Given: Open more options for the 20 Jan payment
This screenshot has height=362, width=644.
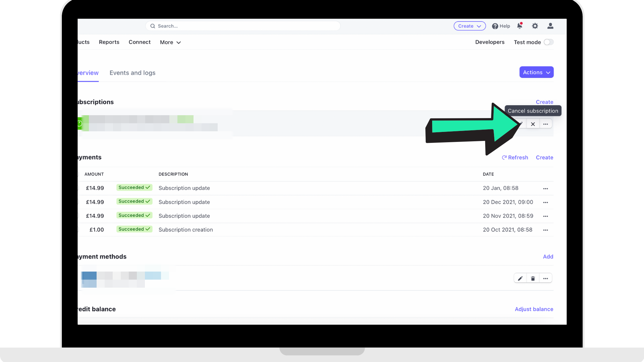Looking at the screenshot, I should [x=545, y=189].
